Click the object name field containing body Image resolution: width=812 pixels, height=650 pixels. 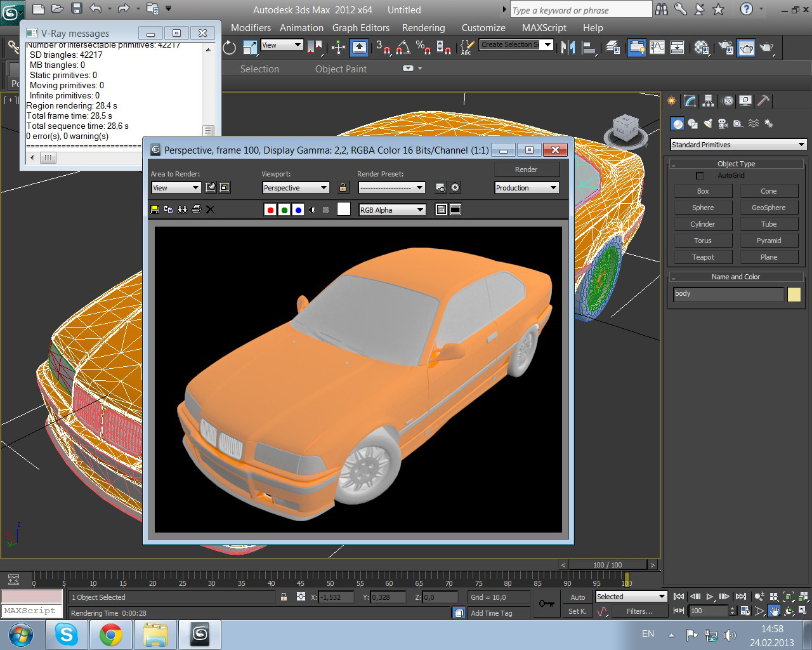coord(728,294)
